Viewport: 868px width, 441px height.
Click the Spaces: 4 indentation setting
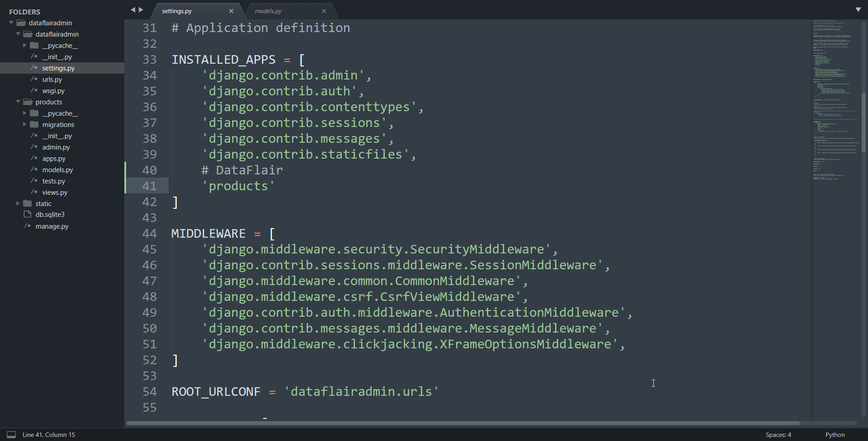tap(778, 434)
